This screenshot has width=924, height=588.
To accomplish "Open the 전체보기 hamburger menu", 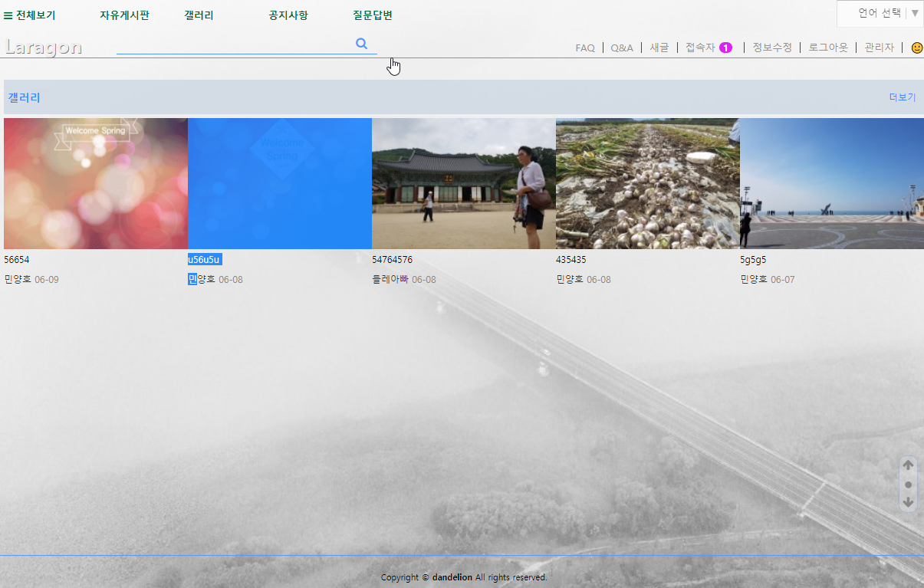I will (x=30, y=15).
